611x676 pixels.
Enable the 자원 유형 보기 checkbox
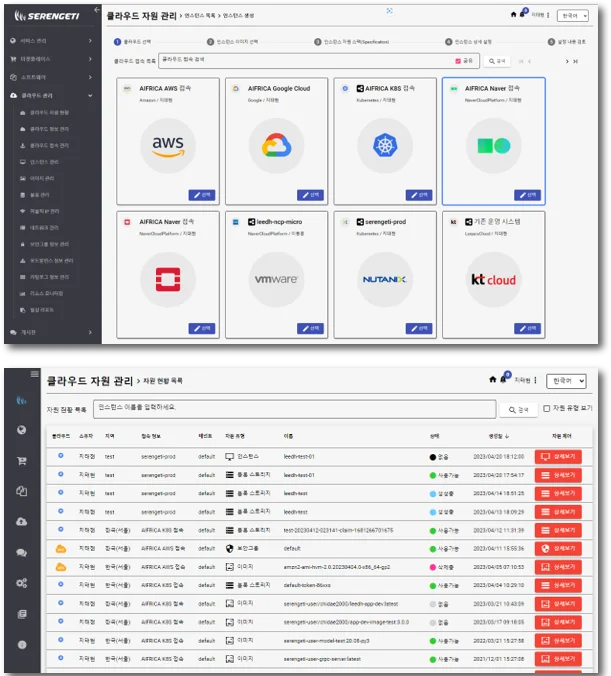[545, 408]
